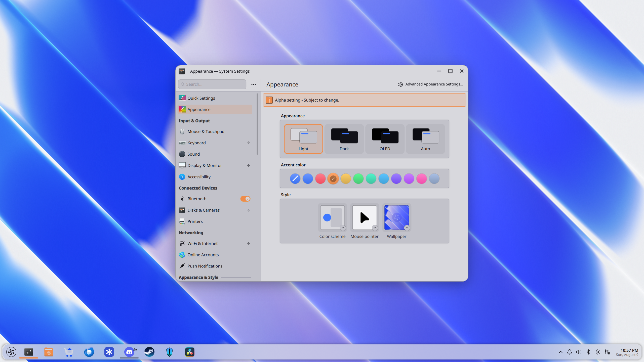The width and height of the screenshot is (644, 362).
Task: Open the Bluetooth tray icon
Action: pyautogui.click(x=588, y=352)
